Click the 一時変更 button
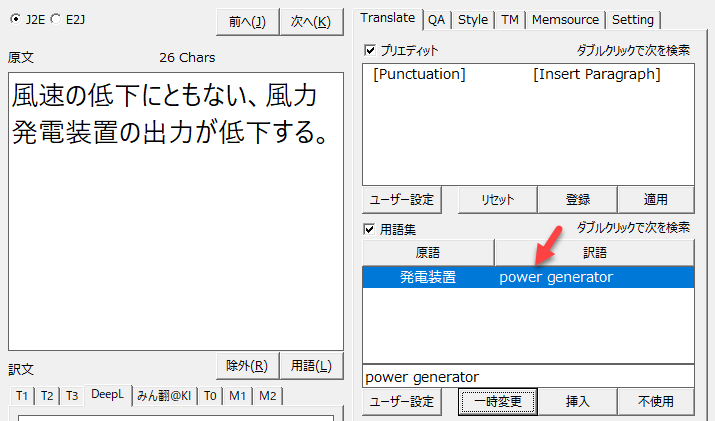 pos(497,402)
